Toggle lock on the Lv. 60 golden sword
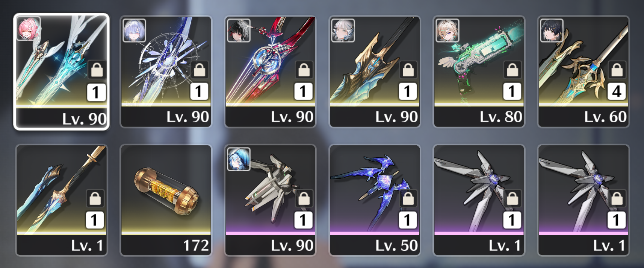 pyautogui.click(x=617, y=70)
